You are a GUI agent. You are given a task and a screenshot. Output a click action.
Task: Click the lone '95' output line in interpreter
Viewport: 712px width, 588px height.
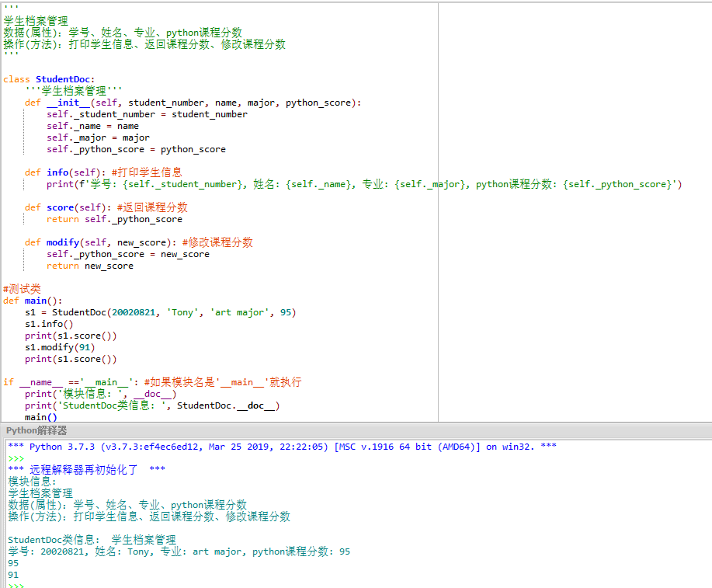13,563
